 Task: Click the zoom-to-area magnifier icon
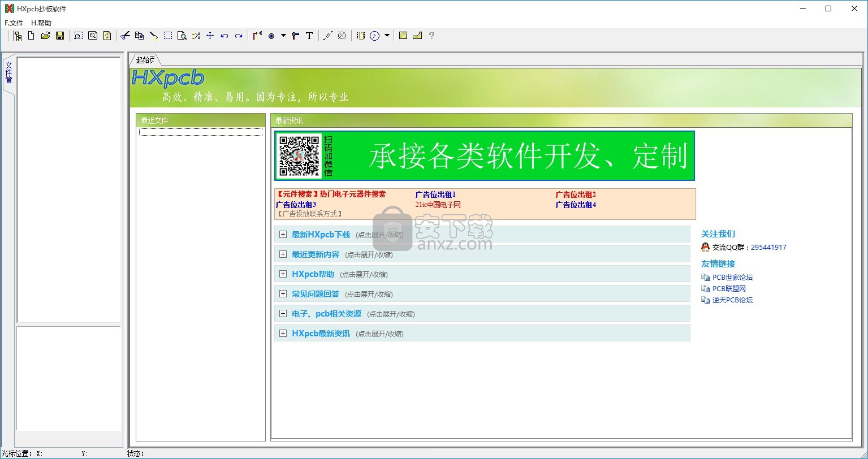click(x=78, y=36)
